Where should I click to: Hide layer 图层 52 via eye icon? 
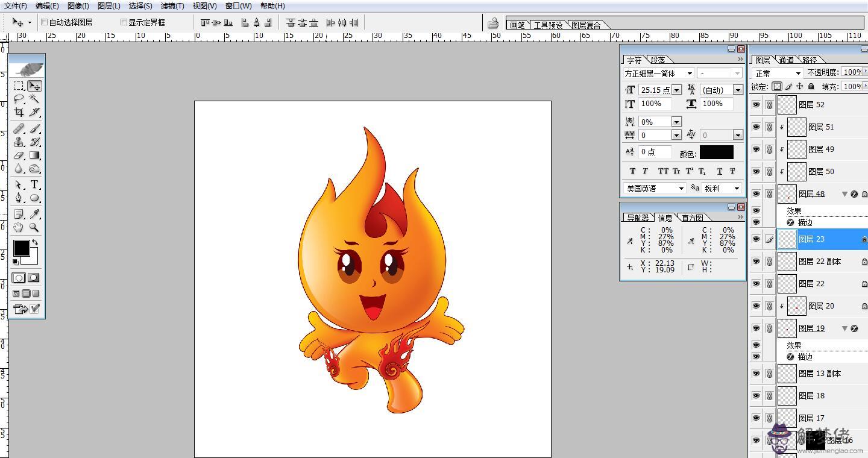[x=756, y=105]
